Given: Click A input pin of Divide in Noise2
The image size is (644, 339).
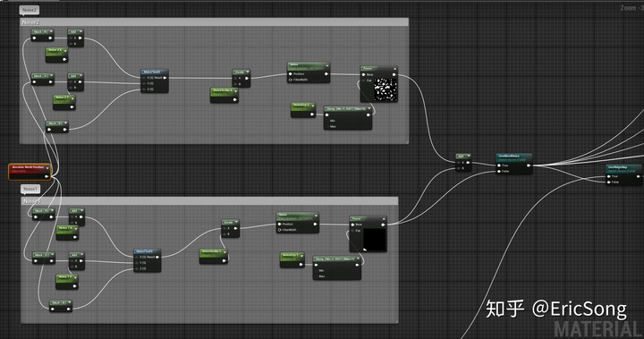Looking at the screenshot, I should click(x=235, y=78).
